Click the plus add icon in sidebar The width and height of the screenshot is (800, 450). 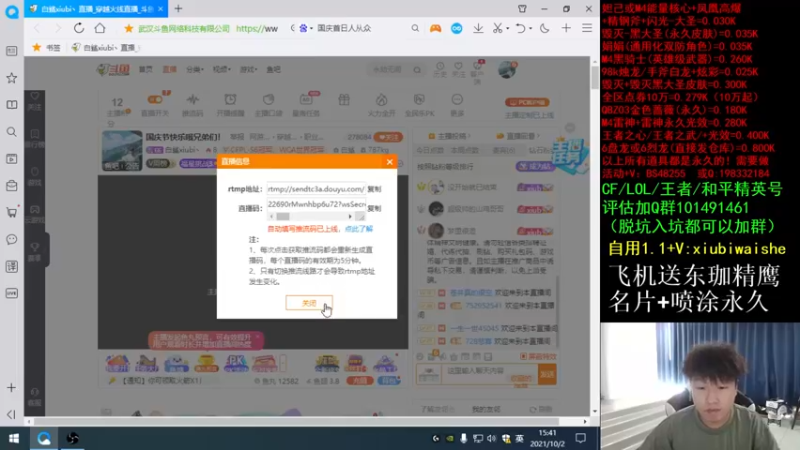(x=12, y=388)
